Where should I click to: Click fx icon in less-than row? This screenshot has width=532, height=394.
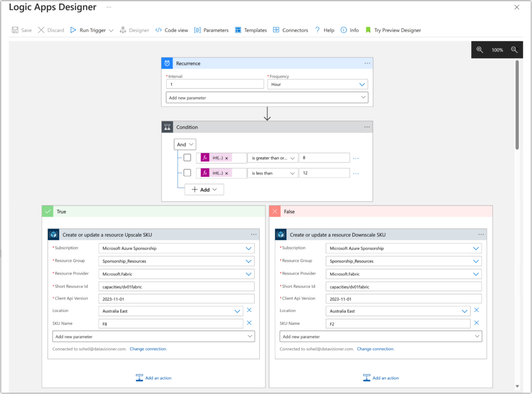point(205,173)
